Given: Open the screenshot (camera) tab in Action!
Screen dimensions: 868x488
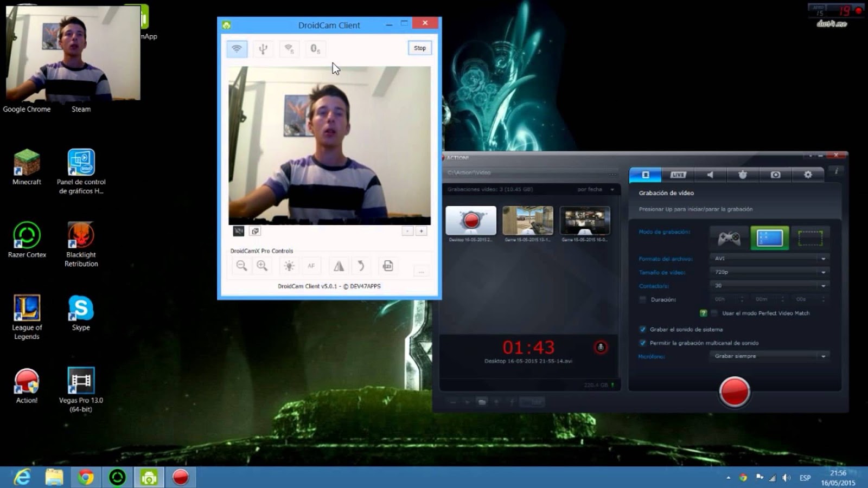Looking at the screenshot, I should tap(776, 175).
